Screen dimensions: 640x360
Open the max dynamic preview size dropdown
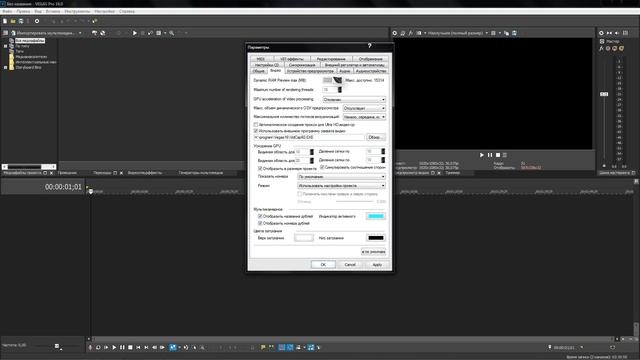[364, 108]
